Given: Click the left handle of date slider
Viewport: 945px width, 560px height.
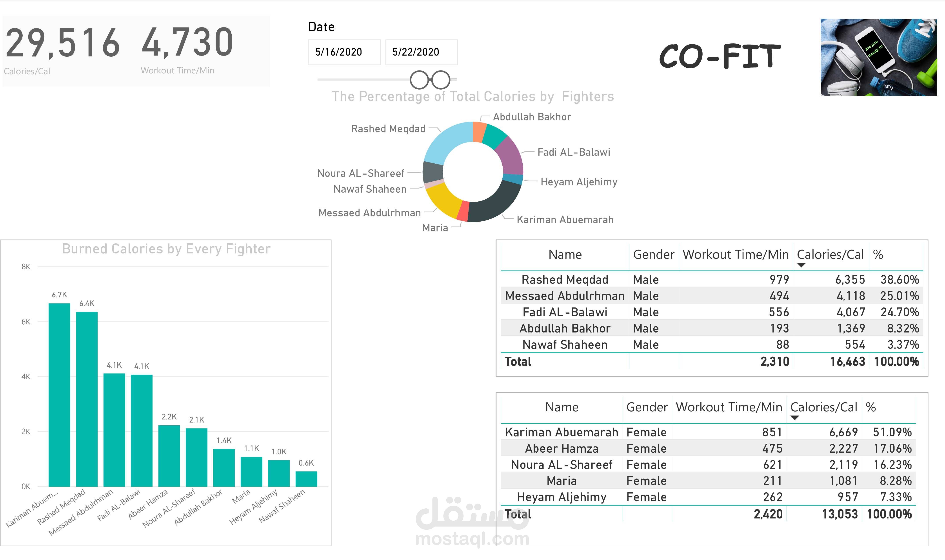Looking at the screenshot, I should (x=420, y=80).
